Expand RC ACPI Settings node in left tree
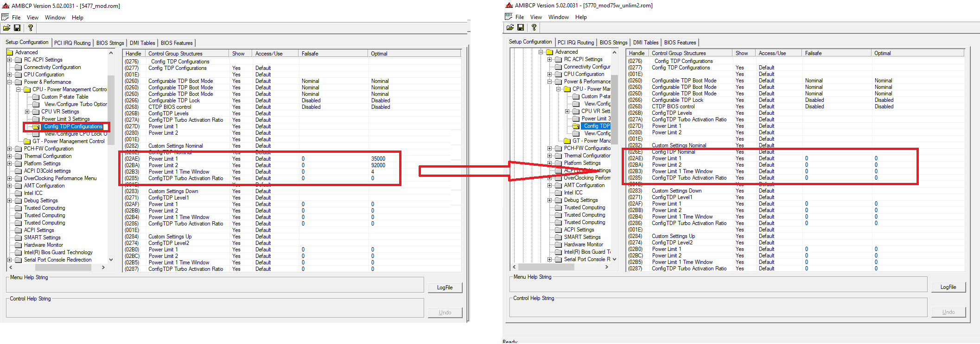Screen dimensions: 980x344 tap(10, 60)
